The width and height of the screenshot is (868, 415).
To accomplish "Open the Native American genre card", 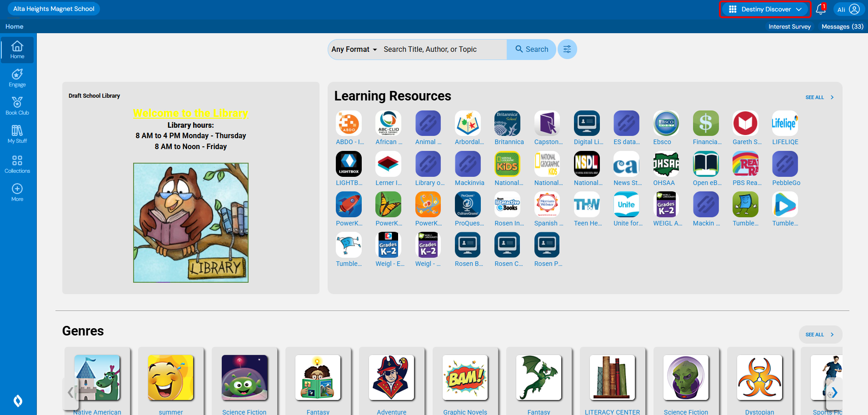I will click(x=97, y=382).
